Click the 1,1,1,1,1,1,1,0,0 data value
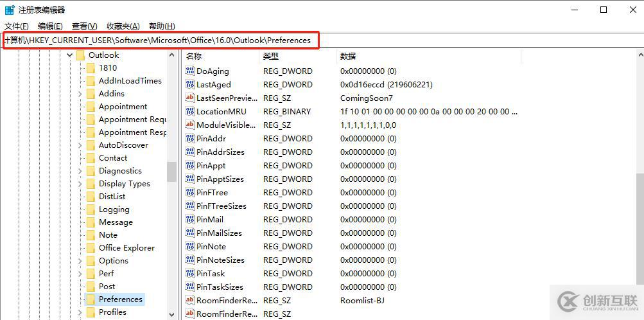644x320 pixels. pyautogui.click(x=369, y=125)
